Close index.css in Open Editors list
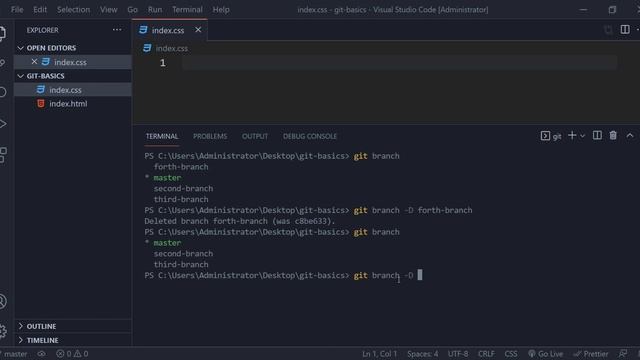Image resolution: width=640 pixels, height=360 pixels. coord(34,62)
